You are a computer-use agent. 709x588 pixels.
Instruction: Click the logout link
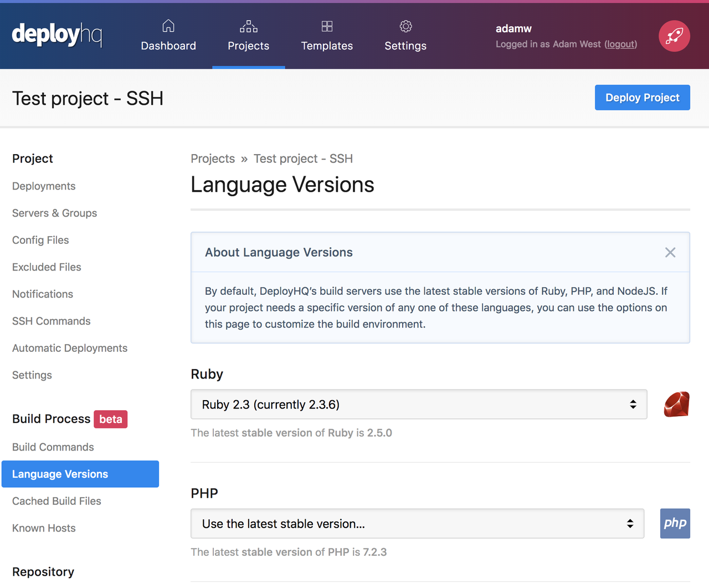(620, 44)
